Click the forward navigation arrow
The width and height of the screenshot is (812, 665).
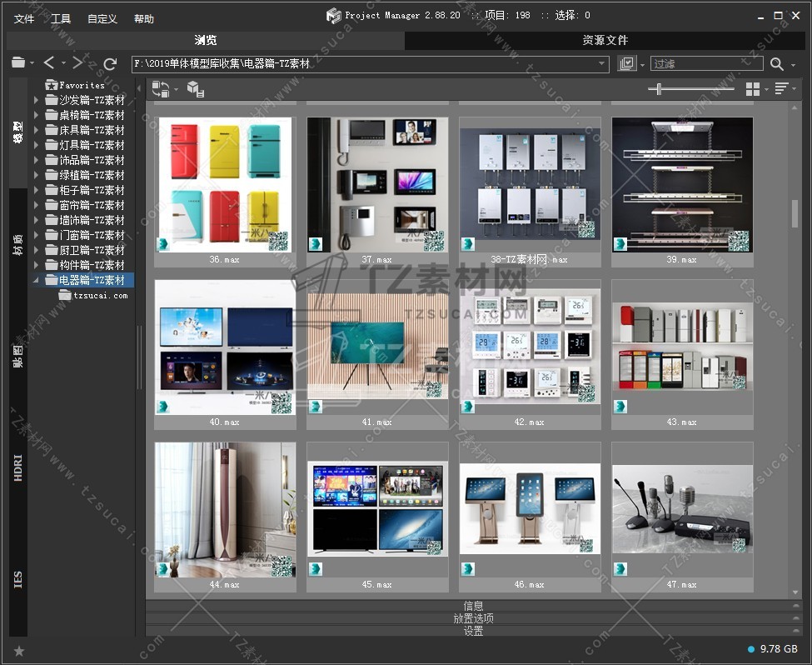point(77,63)
